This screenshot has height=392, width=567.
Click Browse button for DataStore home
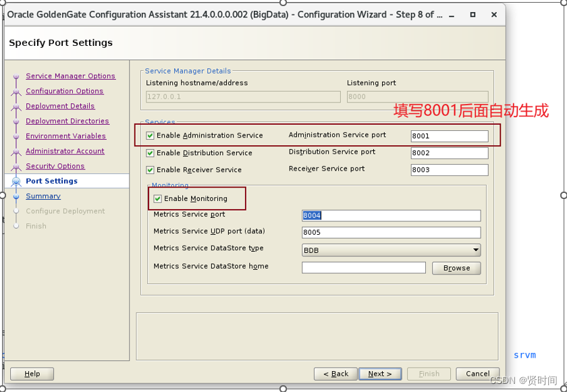point(456,268)
